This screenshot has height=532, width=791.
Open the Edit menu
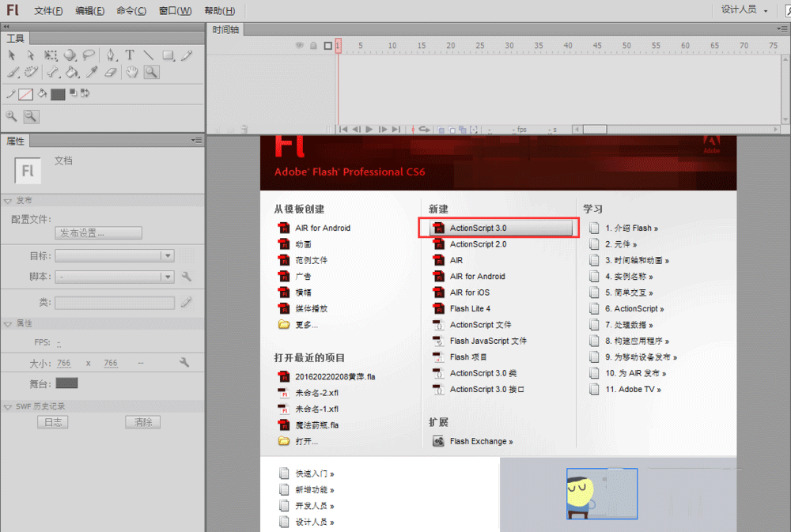[90, 10]
